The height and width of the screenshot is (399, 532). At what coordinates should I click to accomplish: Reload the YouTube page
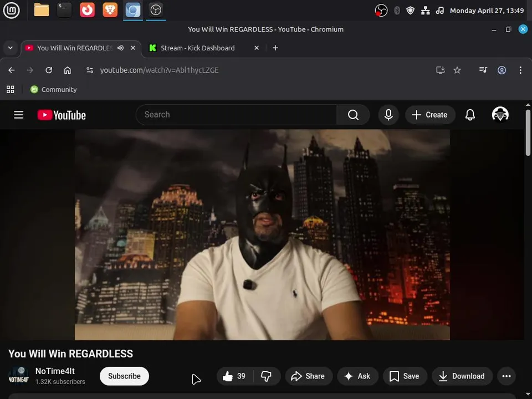[49, 70]
